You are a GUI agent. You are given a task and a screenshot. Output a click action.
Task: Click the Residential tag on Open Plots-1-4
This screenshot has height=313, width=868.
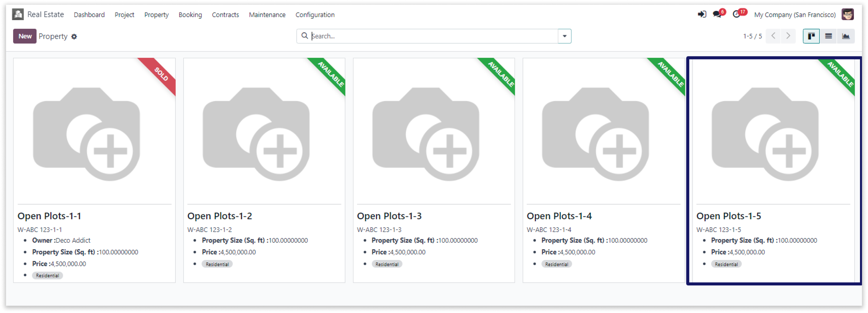tap(557, 264)
